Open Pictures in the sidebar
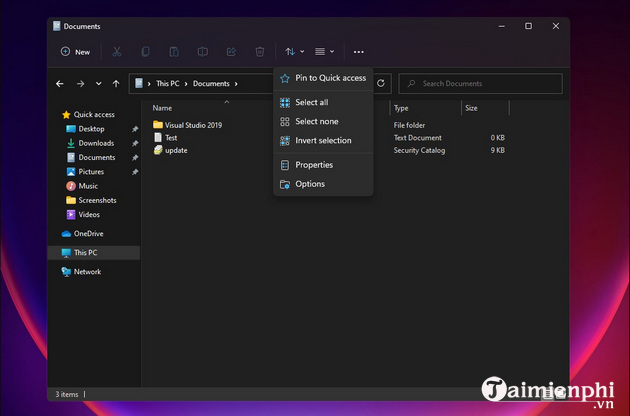Image resolution: width=630 pixels, height=416 pixels. pyautogui.click(x=85, y=172)
